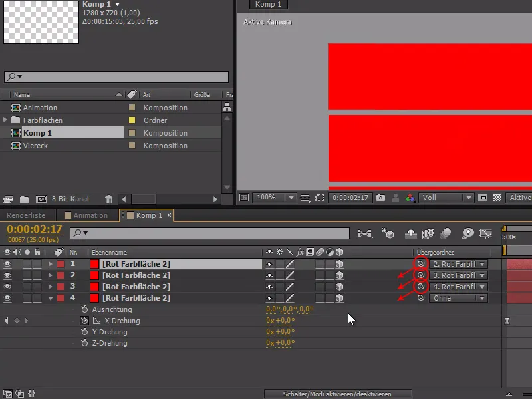The width and height of the screenshot is (532, 399).
Task: Open the composition mini-flowchart in the timeline
Action: pos(365,233)
